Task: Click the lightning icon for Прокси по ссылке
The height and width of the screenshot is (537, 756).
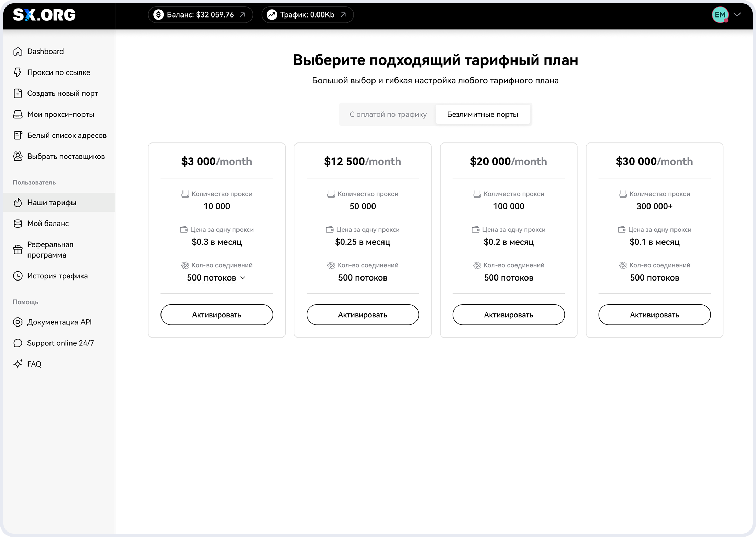Action: 18,72
